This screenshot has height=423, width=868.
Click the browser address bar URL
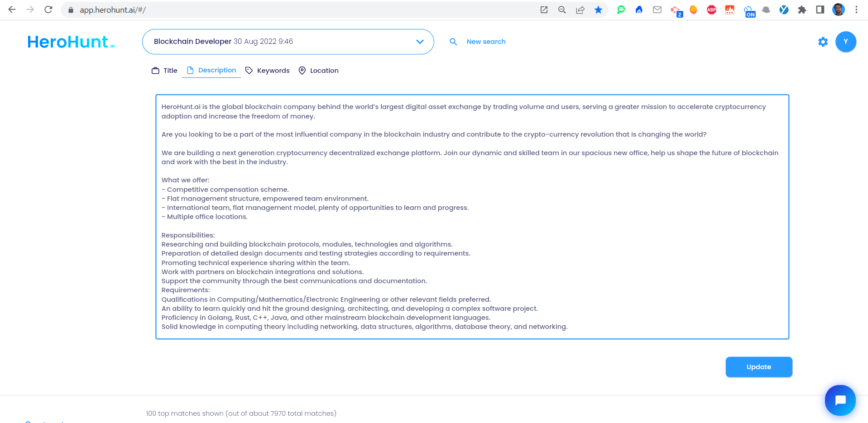point(113,10)
